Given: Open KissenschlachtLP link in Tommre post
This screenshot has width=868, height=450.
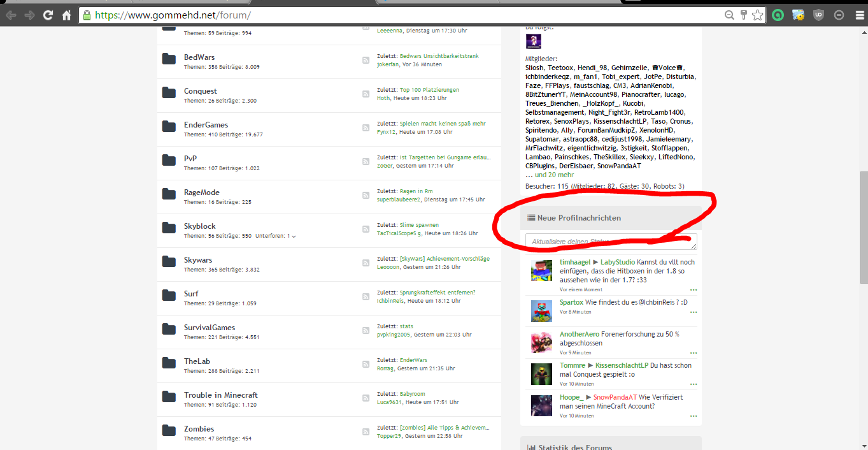Looking at the screenshot, I should 622,366.
